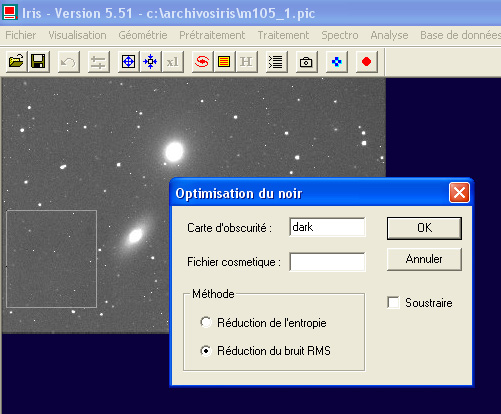Screen dimensions: 501x414
Task: Open the threshold sliders settings icon
Action: click(99, 62)
